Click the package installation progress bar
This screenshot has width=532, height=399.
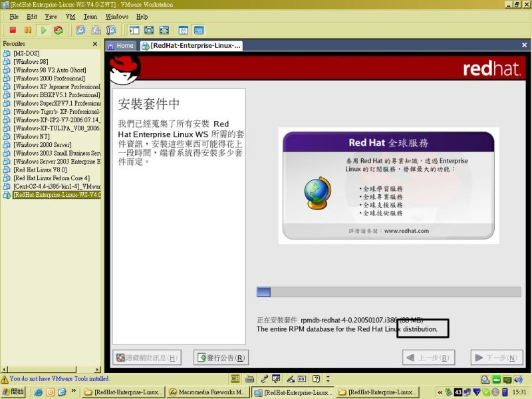coord(389,292)
